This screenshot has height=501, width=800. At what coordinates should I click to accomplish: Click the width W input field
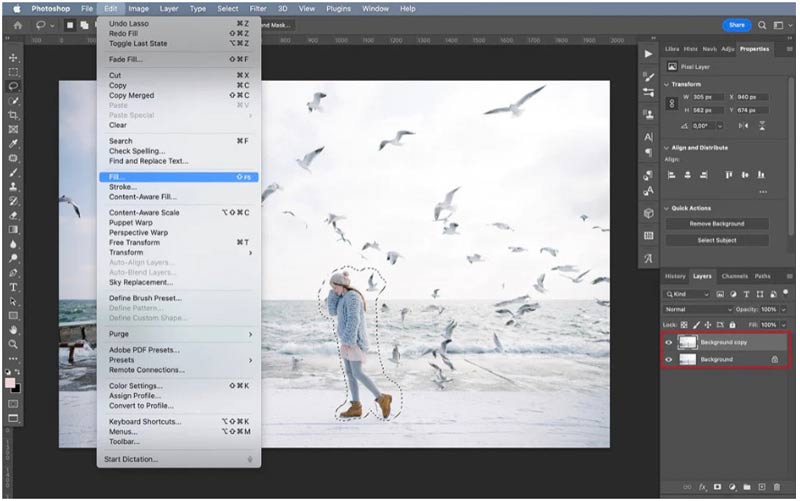pos(707,97)
